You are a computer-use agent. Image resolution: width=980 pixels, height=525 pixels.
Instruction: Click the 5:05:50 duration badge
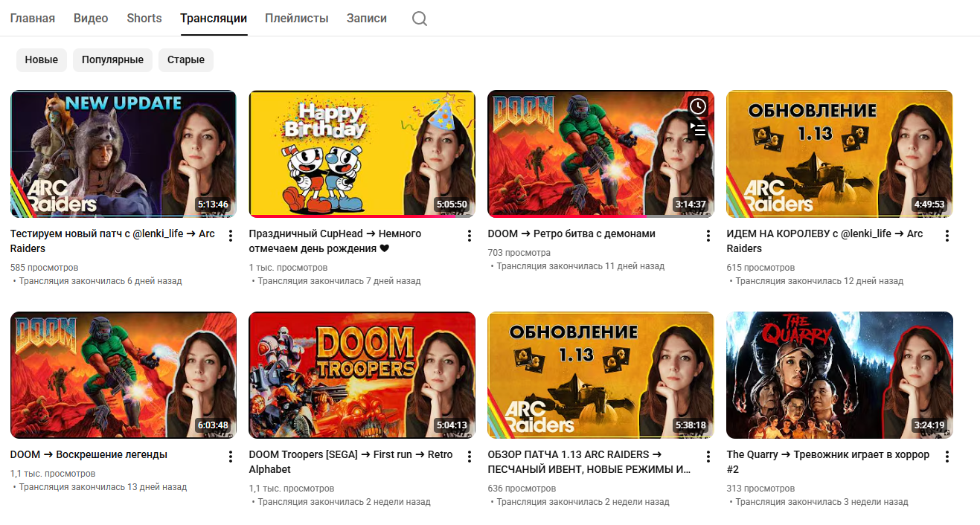pos(452,204)
